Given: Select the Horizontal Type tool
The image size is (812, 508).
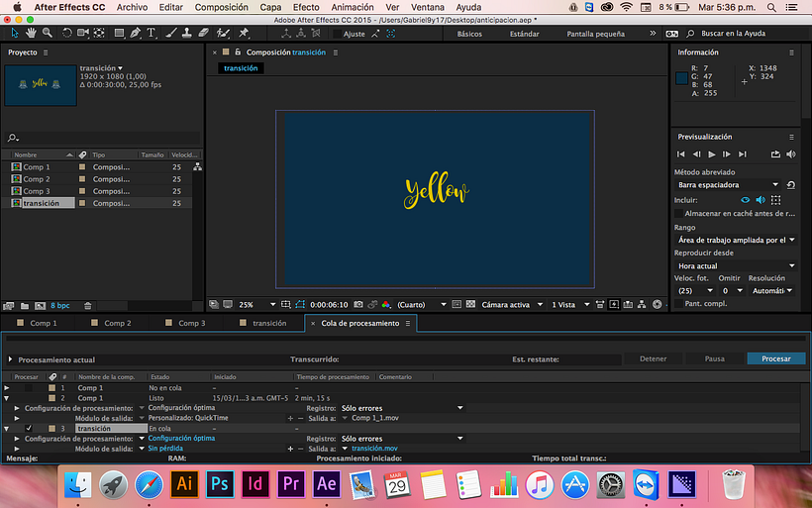Looking at the screenshot, I should tap(152, 34).
